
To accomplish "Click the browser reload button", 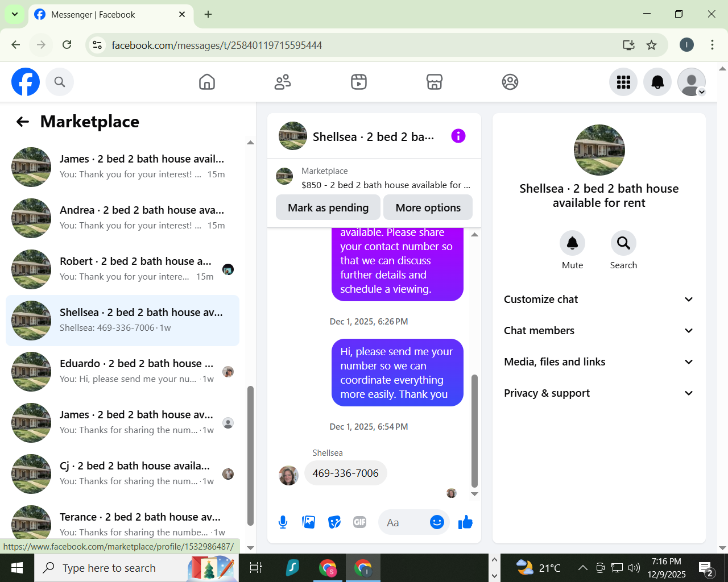I will [67, 45].
